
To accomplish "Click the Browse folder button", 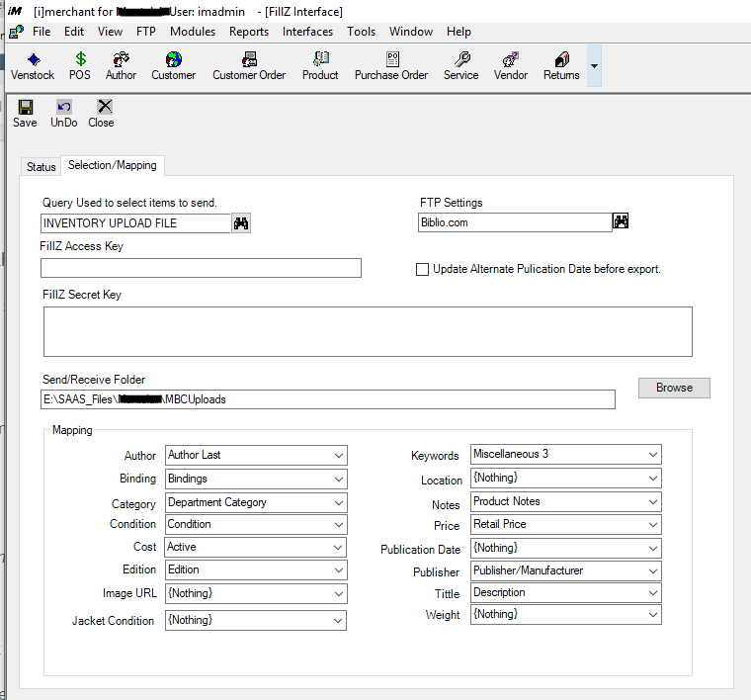I will pos(674,388).
